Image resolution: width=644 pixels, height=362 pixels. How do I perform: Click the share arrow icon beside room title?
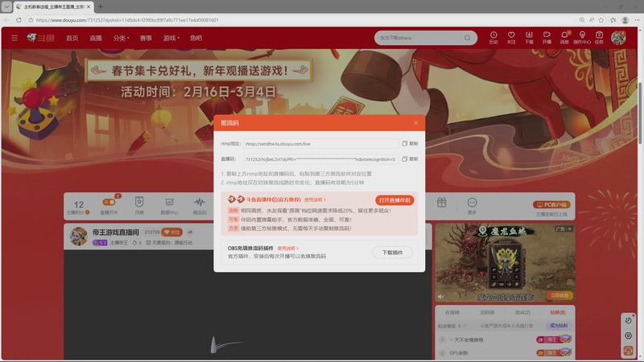(190, 232)
